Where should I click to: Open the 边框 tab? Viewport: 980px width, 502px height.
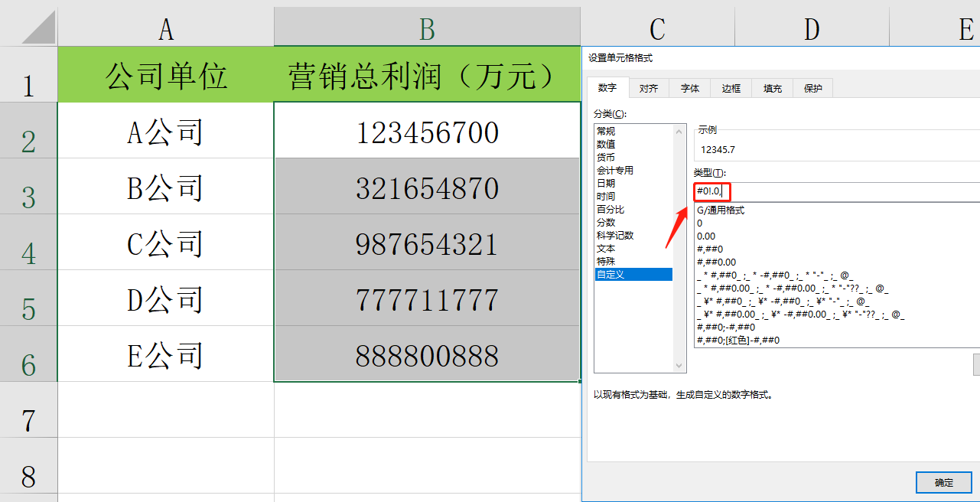[731, 88]
